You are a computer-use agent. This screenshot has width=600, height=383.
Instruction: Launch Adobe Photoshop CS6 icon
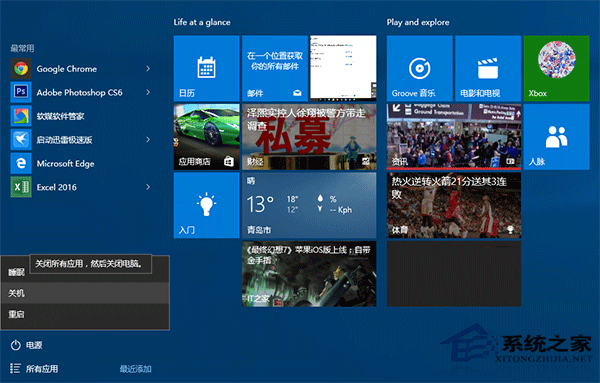pos(21,92)
